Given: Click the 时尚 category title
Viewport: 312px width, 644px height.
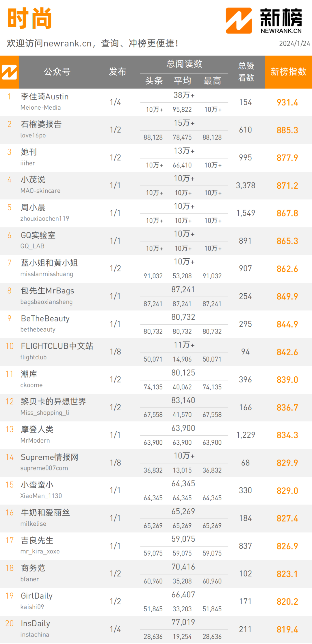Looking at the screenshot, I should pyautogui.click(x=30, y=19).
